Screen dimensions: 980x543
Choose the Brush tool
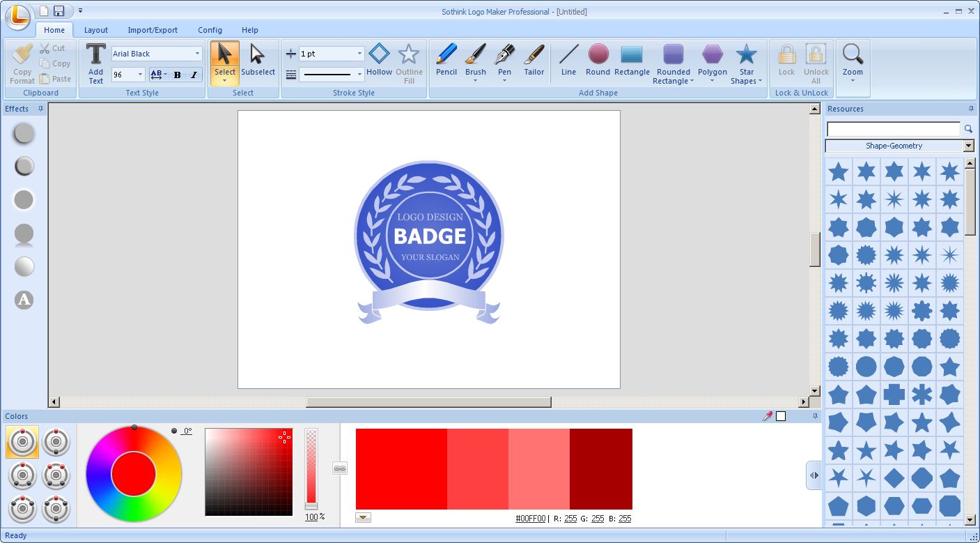click(476, 60)
